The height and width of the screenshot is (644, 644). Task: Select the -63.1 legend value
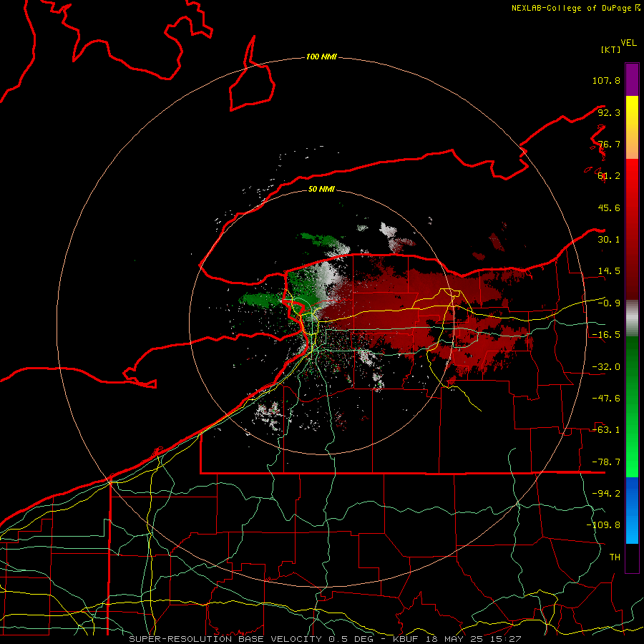coord(606,430)
